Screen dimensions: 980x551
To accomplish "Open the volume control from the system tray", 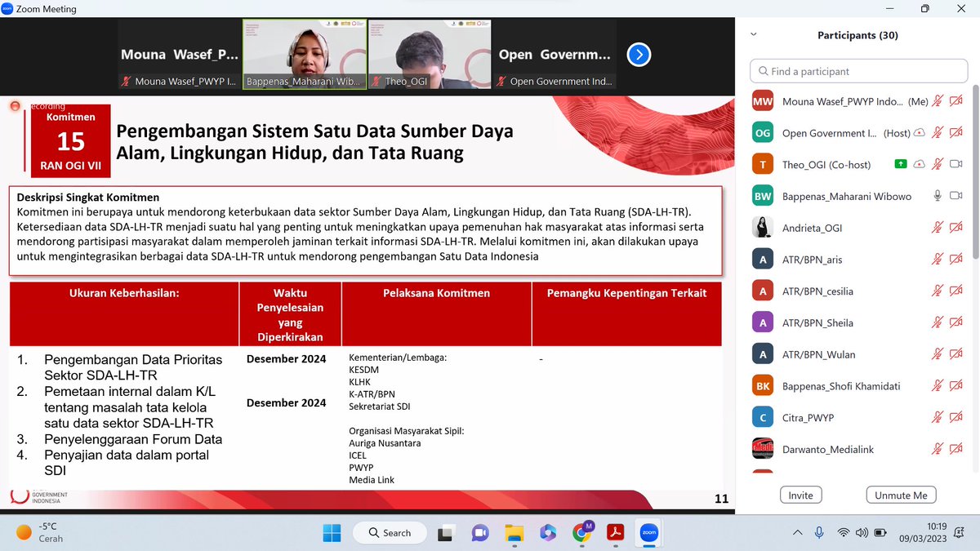I will 862,532.
